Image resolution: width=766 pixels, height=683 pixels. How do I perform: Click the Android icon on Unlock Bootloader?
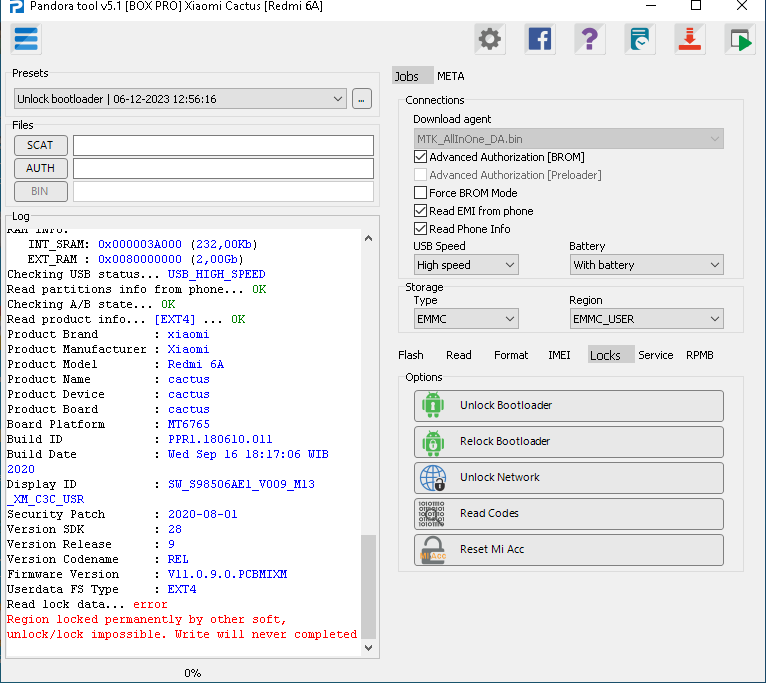pyautogui.click(x=433, y=405)
